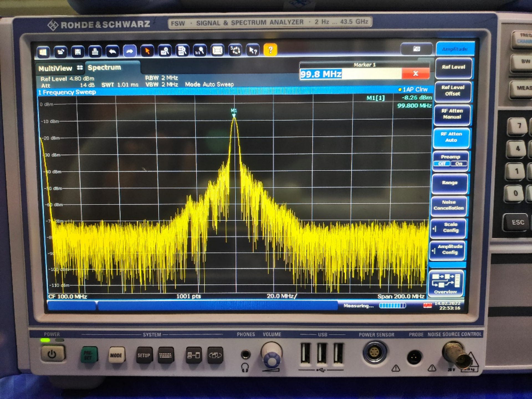
Task: Open help with yellow question mark
Action: (270, 50)
